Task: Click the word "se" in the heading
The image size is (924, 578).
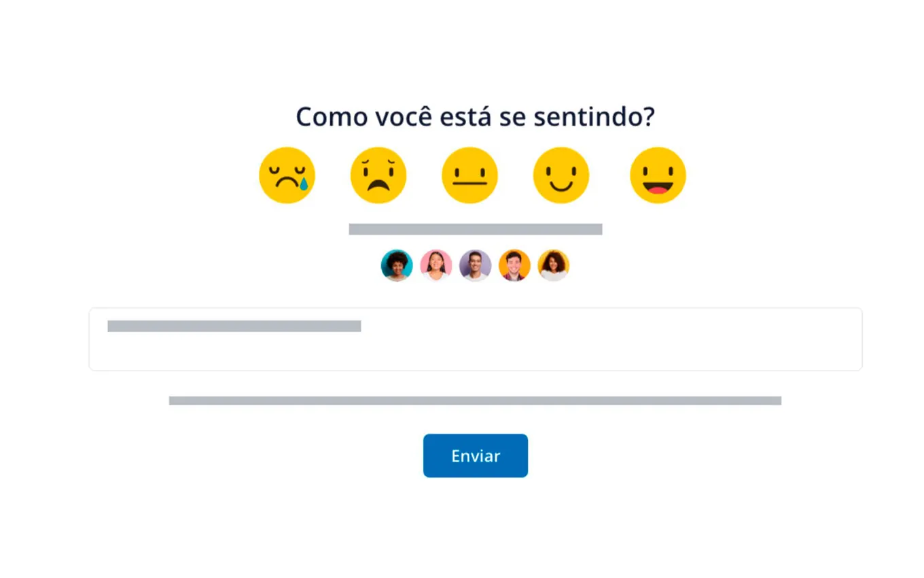Action: (513, 117)
